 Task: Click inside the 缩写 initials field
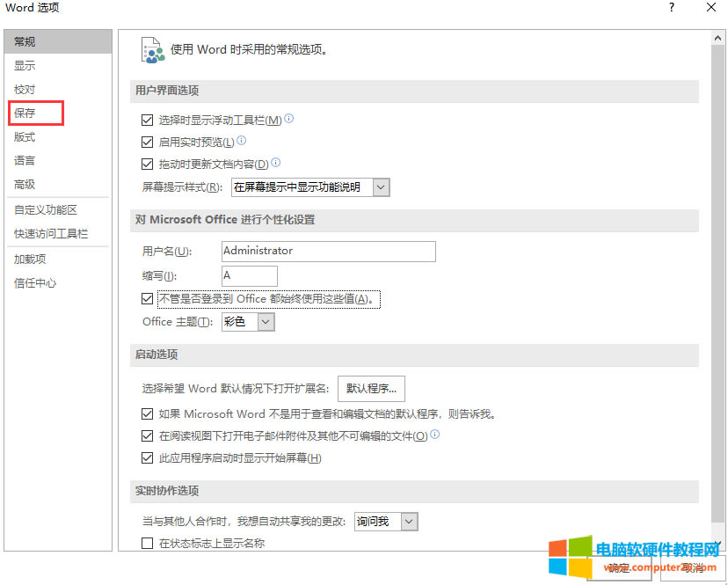pyautogui.click(x=250, y=276)
